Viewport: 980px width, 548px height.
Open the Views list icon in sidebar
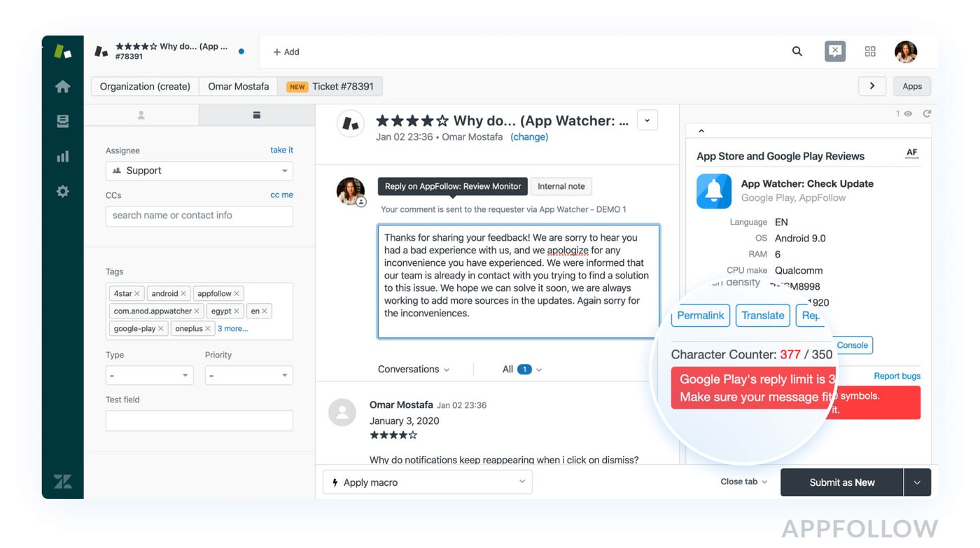coord(62,122)
